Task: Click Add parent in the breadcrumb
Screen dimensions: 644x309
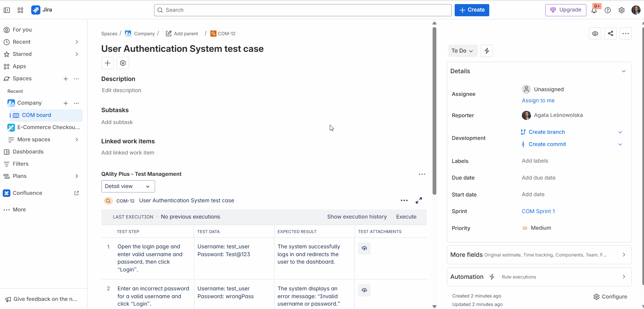Action: pos(182,34)
